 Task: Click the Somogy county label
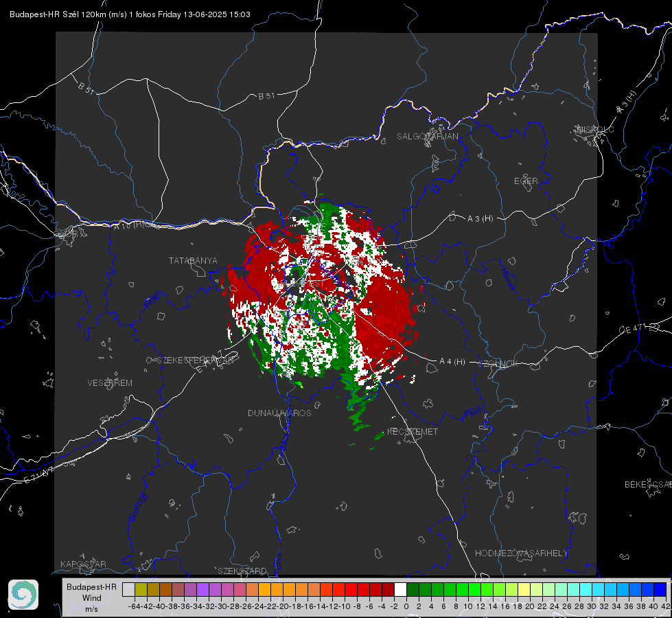tap(137, 507)
